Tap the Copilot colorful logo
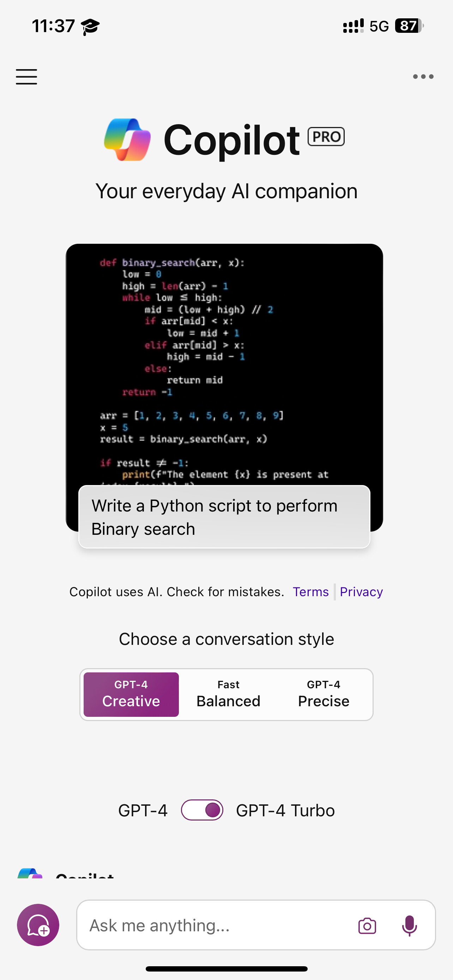The image size is (453, 980). coord(127,140)
